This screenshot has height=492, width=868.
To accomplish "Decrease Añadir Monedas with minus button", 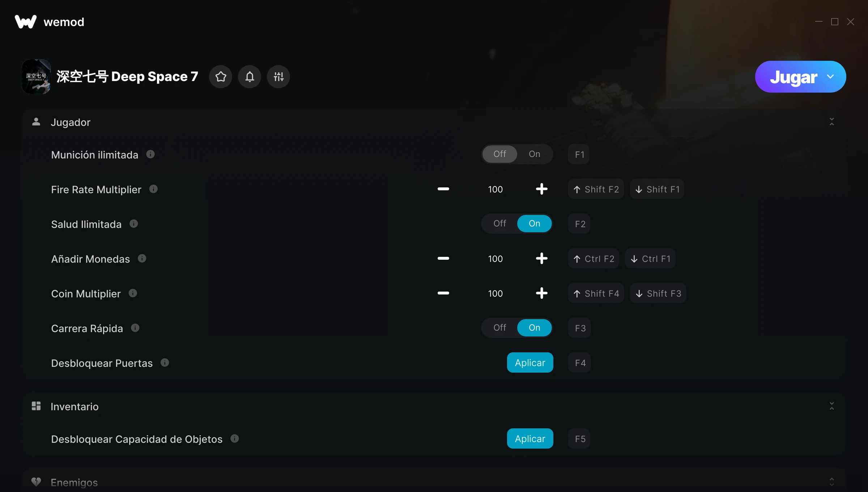I will [443, 258].
